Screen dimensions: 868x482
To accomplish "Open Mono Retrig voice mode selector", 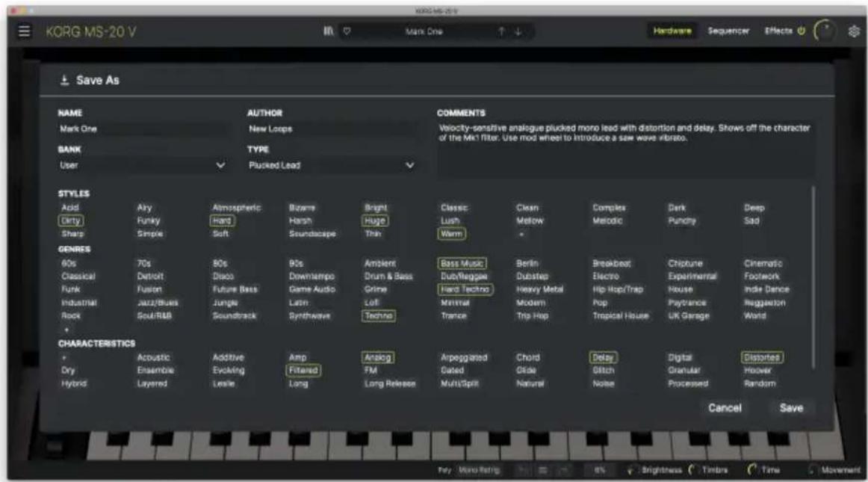I will pos(479,470).
